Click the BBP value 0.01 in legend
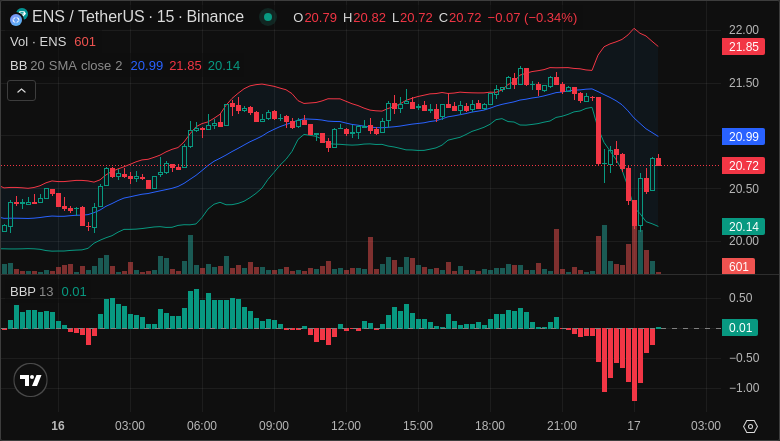 (74, 292)
